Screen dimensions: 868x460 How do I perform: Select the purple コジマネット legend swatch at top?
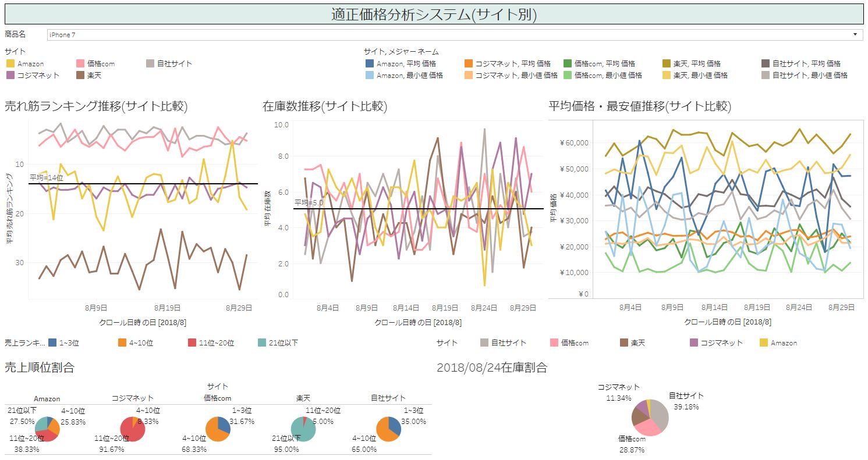(x=10, y=75)
